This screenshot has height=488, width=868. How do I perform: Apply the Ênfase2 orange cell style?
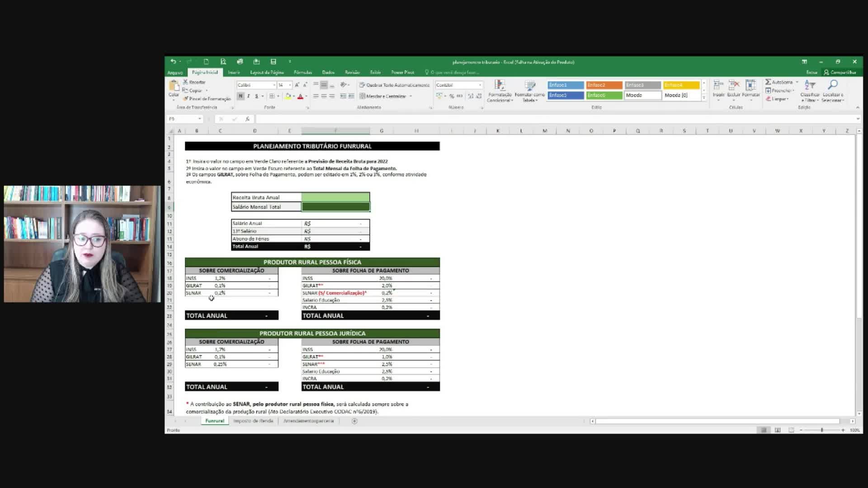pyautogui.click(x=604, y=85)
